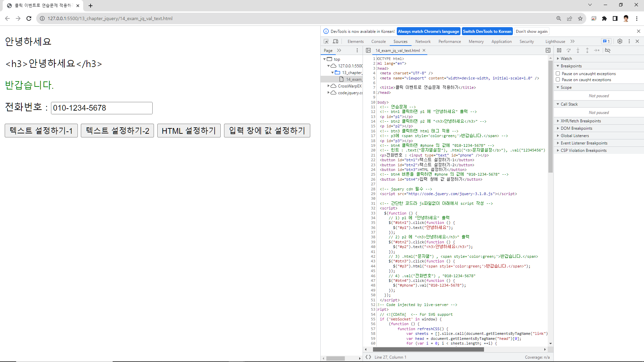Click the 전화번호 phone input field
The height and width of the screenshot is (362, 644).
coord(102,108)
